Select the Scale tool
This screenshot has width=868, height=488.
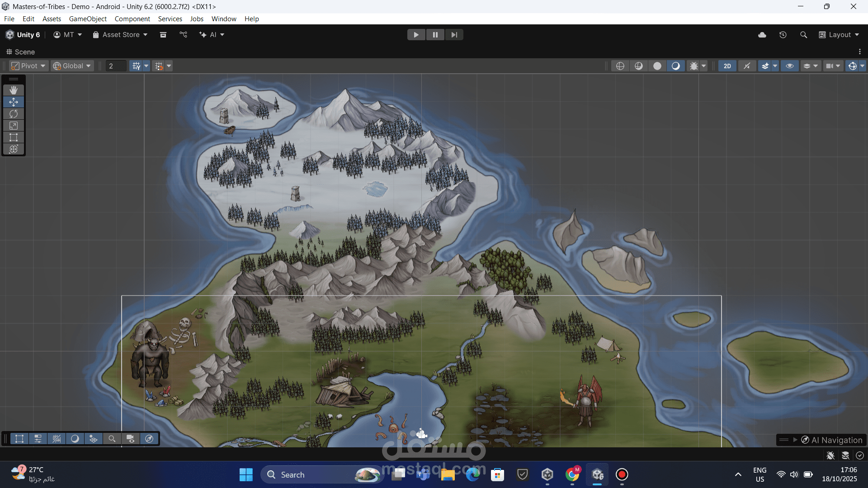coord(14,126)
